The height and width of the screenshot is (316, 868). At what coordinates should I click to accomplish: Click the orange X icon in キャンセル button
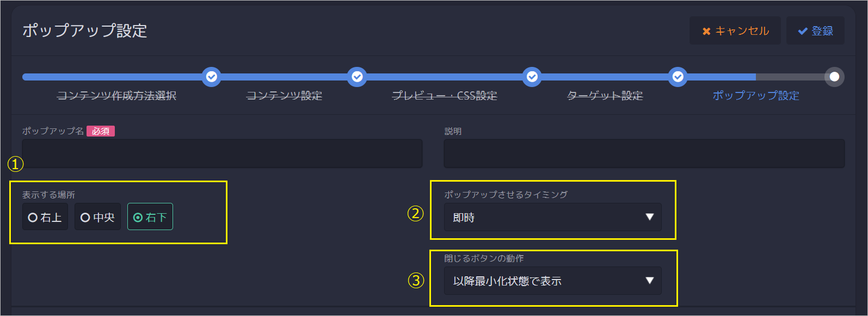[706, 31]
